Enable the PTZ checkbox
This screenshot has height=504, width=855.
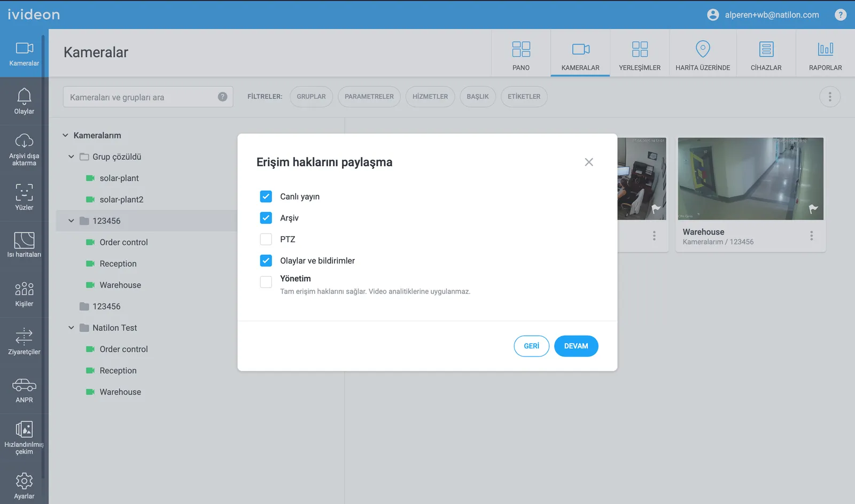pos(266,239)
